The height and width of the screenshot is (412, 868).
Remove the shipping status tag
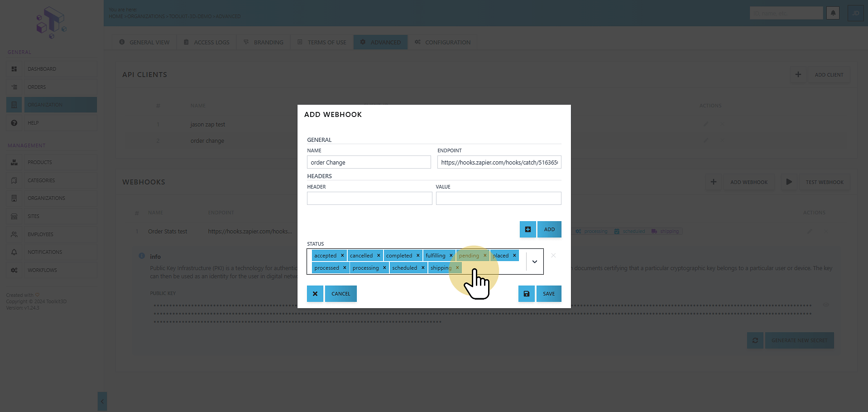click(x=457, y=268)
